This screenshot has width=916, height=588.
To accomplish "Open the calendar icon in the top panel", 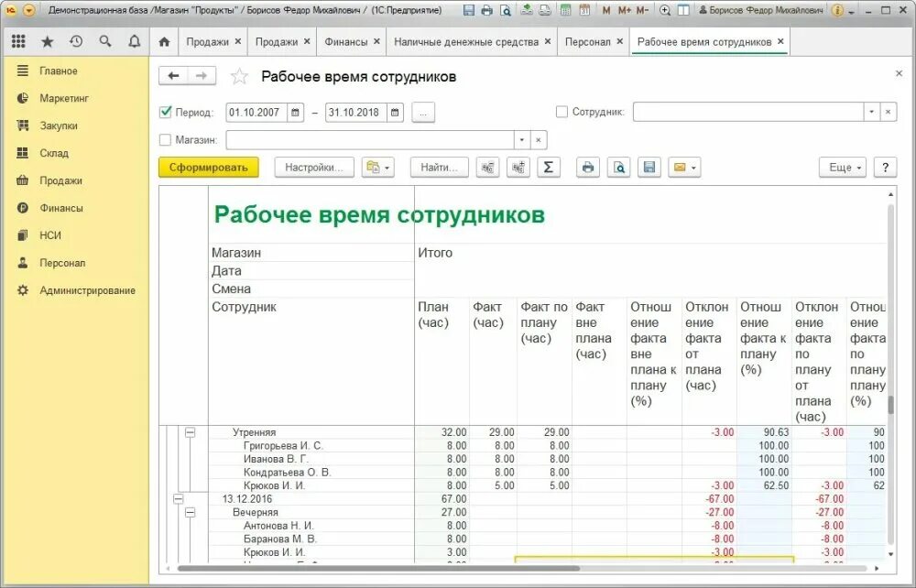I will pos(585,10).
